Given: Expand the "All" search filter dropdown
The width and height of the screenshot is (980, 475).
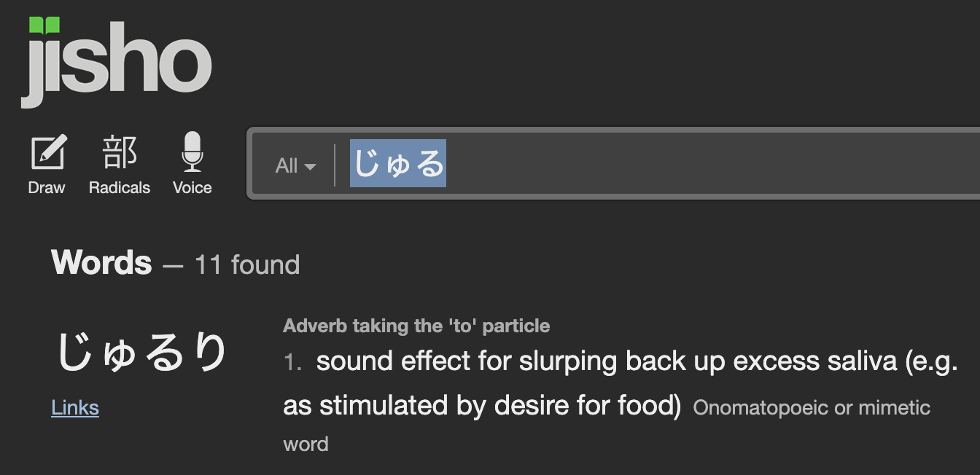Looking at the screenshot, I should 295,166.
